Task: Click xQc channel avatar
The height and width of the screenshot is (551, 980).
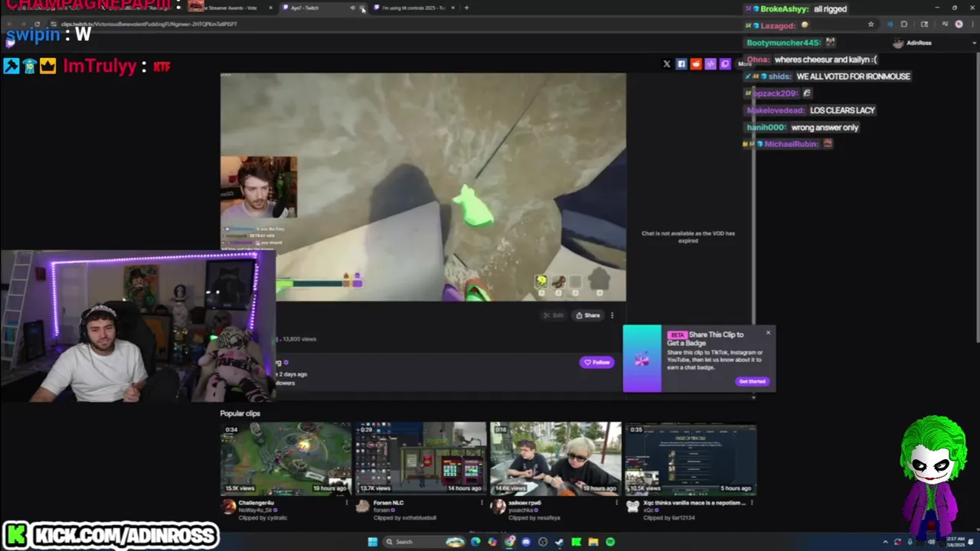Action: (x=632, y=507)
